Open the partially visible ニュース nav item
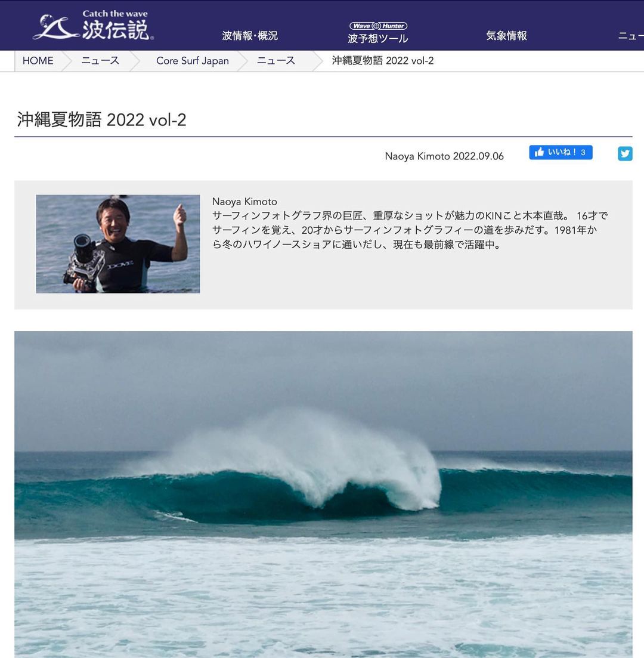Image resolution: width=644 pixels, height=658 pixels. (x=631, y=36)
